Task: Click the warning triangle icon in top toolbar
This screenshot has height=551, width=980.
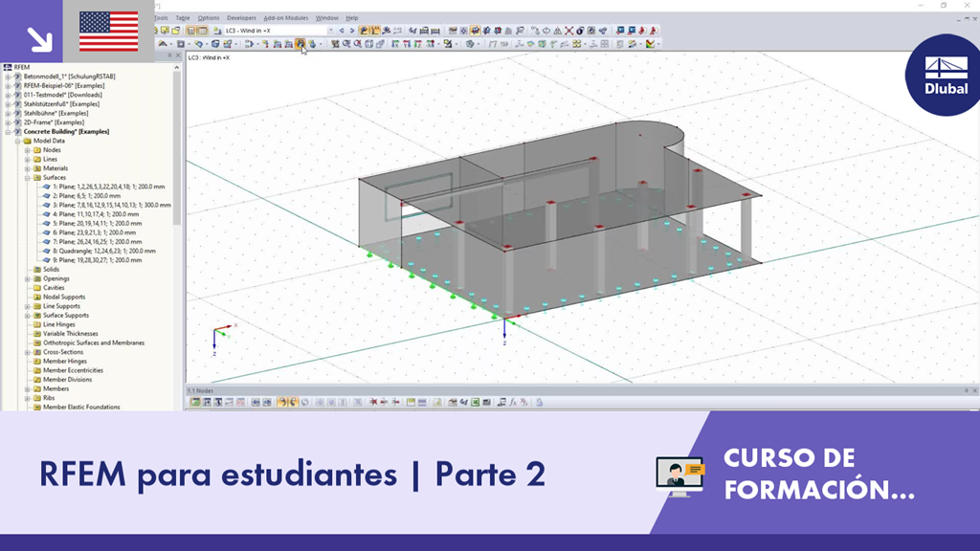Action: pyautogui.click(x=558, y=31)
